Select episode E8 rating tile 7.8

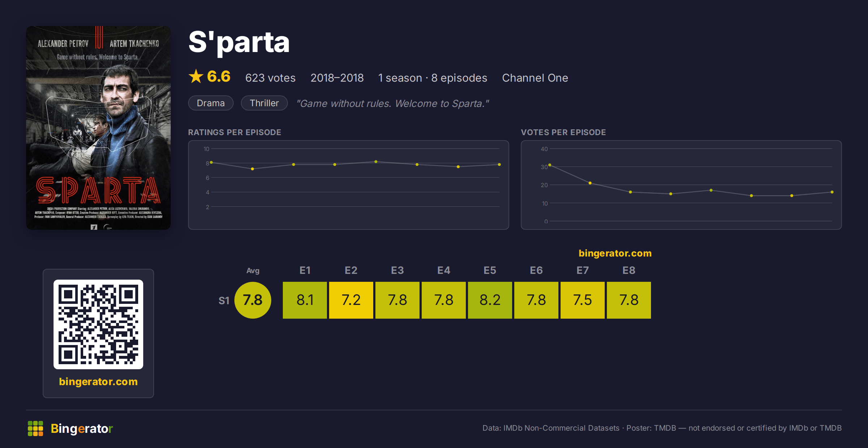629,300
